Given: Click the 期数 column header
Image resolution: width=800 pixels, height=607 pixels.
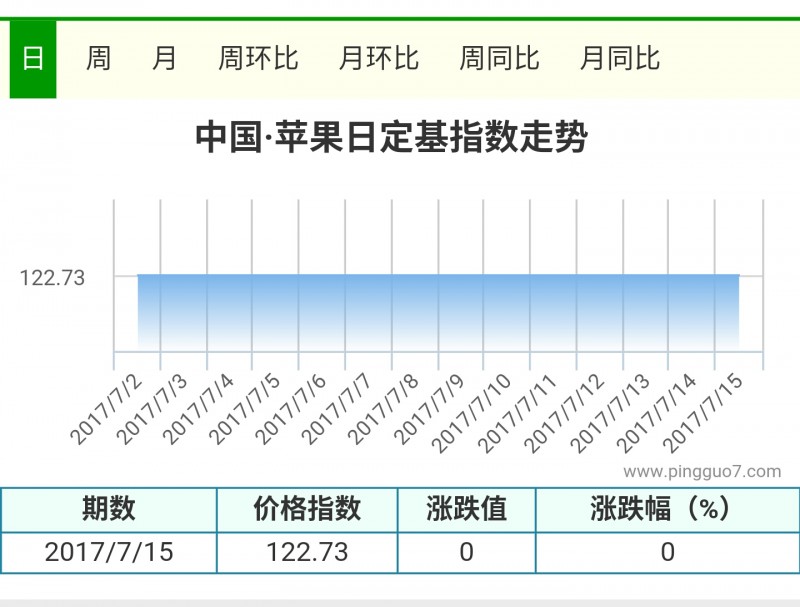Looking at the screenshot, I should [109, 510].
